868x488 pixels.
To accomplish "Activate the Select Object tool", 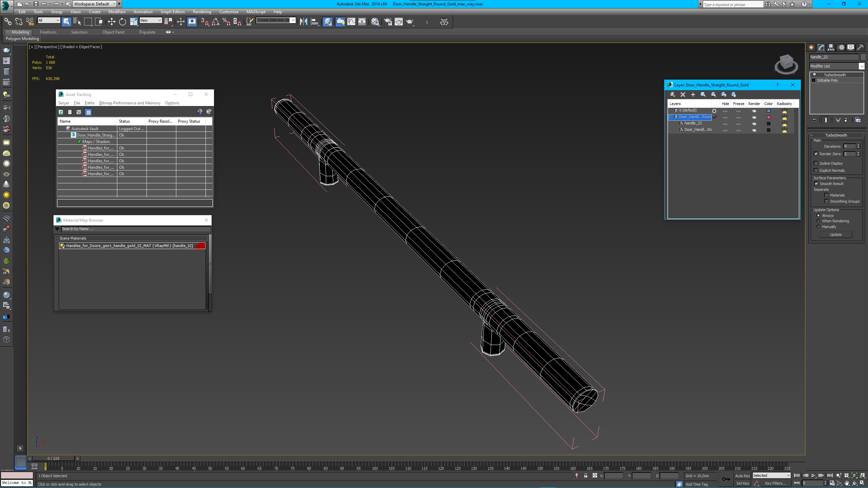I will tap(66, 22).
